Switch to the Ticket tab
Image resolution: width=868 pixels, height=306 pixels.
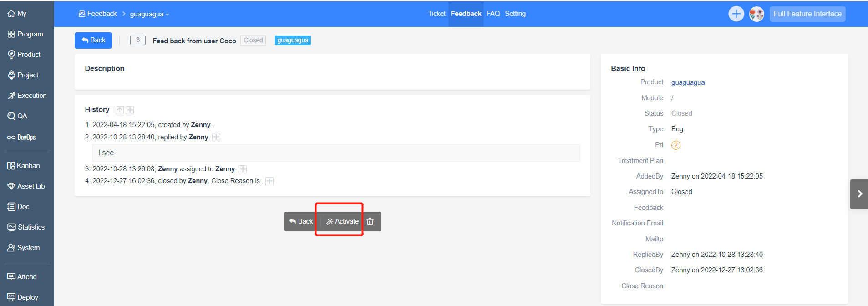[x=437, y=14]
